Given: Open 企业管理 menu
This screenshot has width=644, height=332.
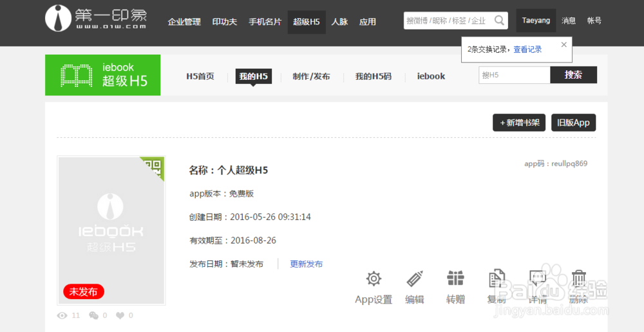Looking at the screenshot, I should (184, 22).
